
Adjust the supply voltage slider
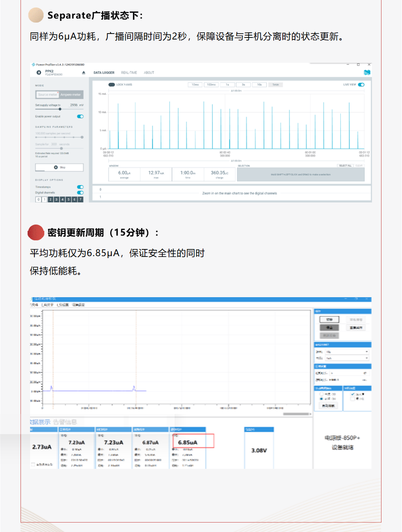[x=60, y=109]
